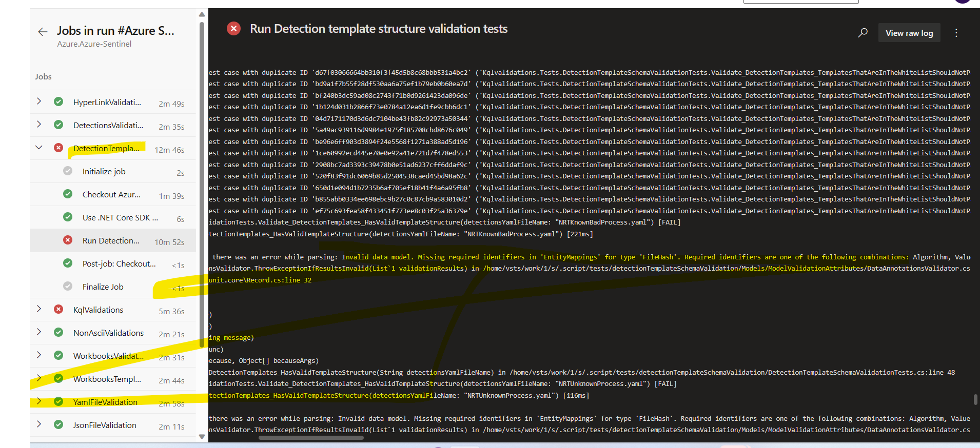This screenshot has width=980, height=448.
Task: Click the 10m 52s duration of Run Detection...
Action: point(169,242)
